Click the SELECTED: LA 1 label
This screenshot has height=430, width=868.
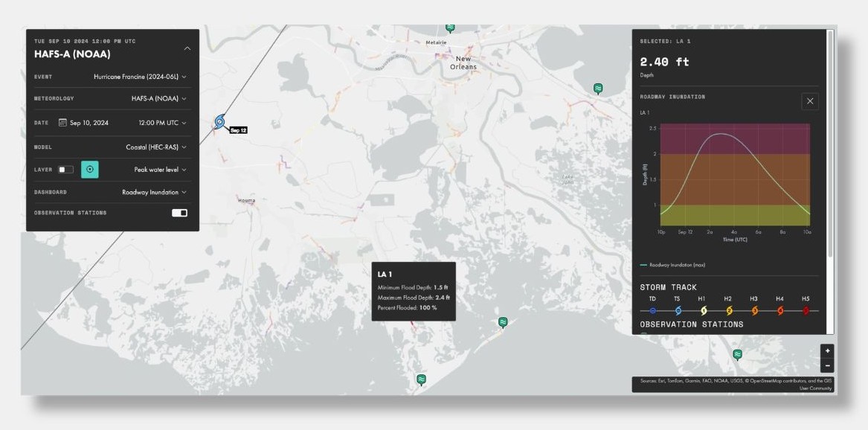tap(665, 42)
